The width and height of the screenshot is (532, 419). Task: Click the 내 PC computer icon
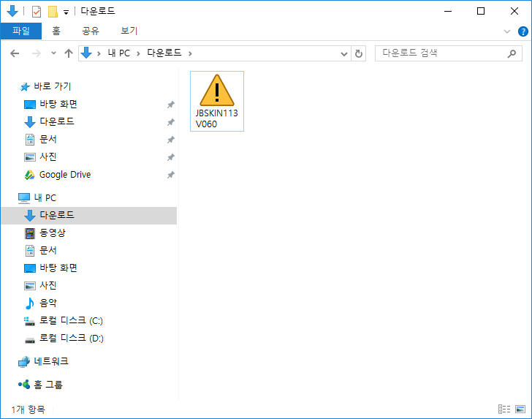(x=23, y=198)
